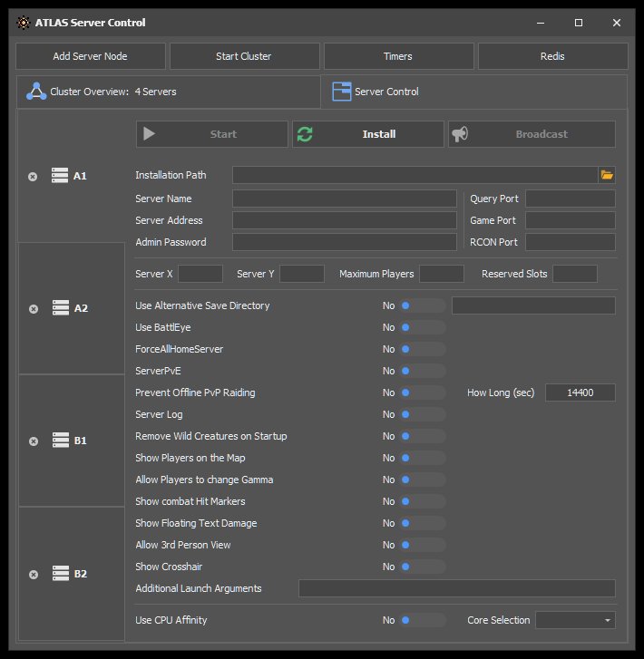The image size is (644, 659).
Task: Select the A1 server stack icon
Action: (x=60, y=175)
